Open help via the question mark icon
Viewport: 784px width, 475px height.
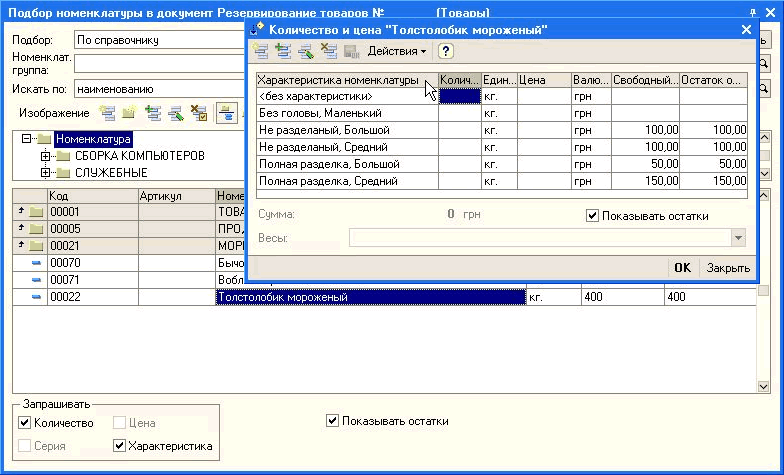coord(446,51)
